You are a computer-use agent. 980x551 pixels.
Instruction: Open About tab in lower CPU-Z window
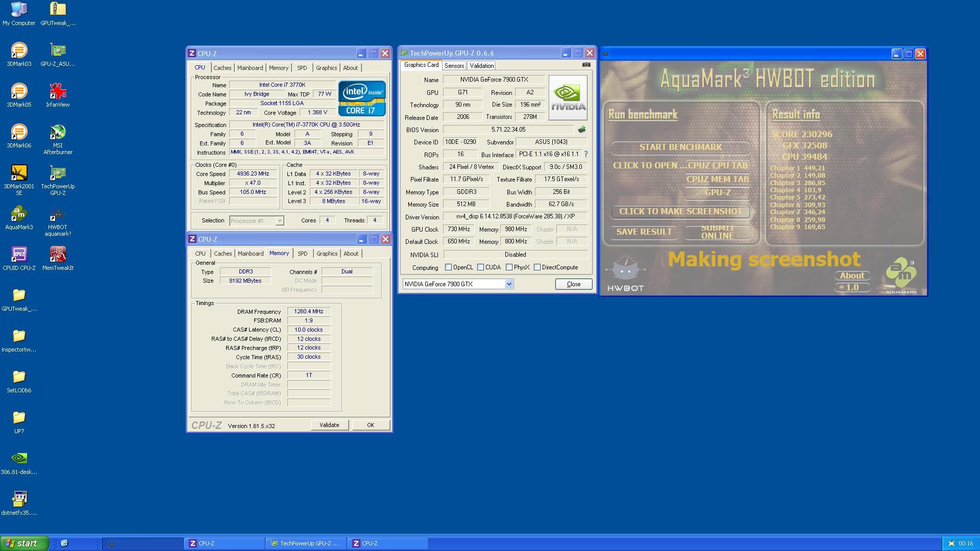[351, 254]
